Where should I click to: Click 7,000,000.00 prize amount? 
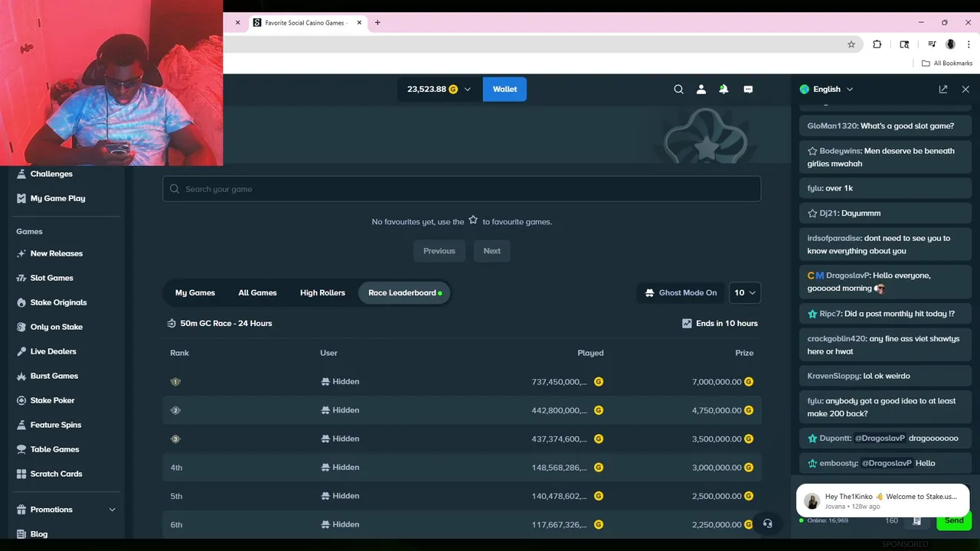(717, 382)
